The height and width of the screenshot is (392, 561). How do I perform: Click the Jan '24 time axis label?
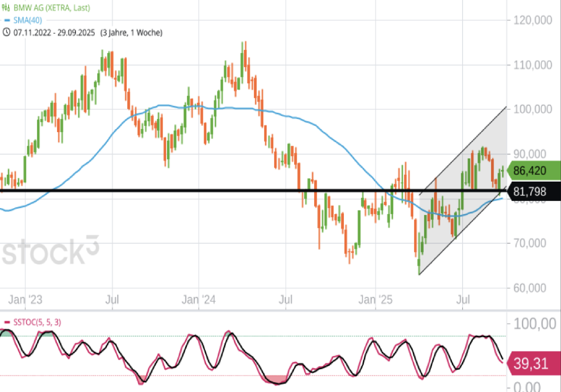click(198, 300)
